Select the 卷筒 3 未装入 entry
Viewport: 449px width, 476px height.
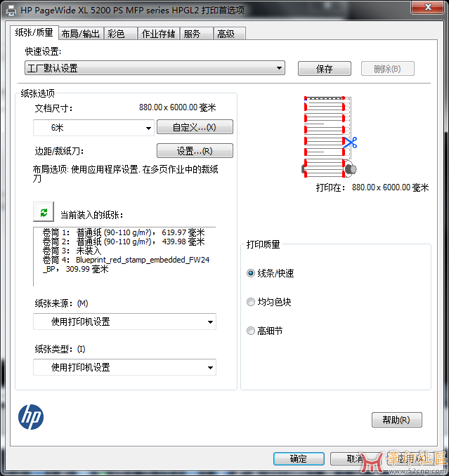(x=72, y=251)
